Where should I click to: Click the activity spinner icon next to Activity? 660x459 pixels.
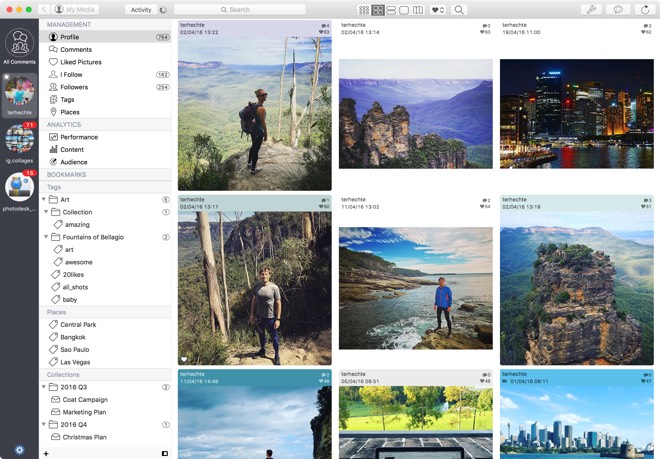pyautogui.click(x=163, y=10)
